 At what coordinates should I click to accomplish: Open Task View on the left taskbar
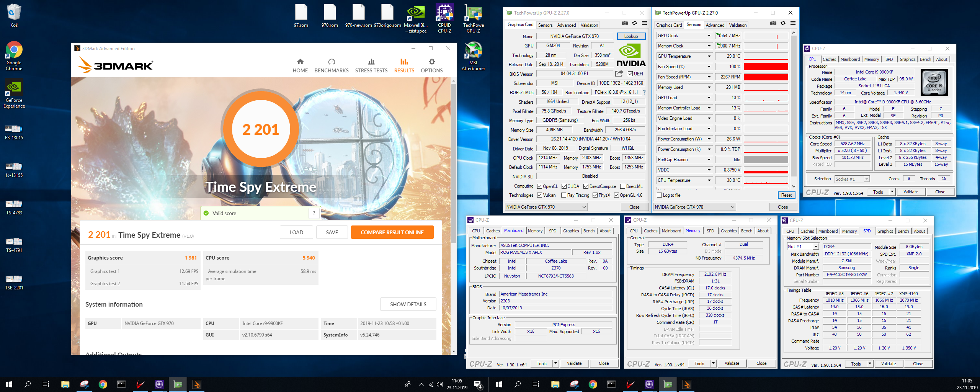46,384
